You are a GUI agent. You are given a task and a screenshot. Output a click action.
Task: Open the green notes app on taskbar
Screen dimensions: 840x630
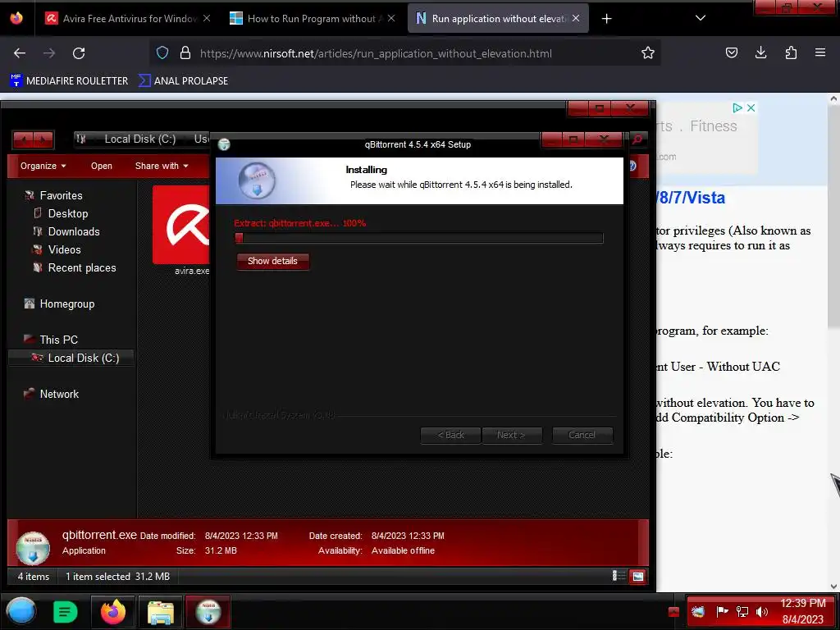coord(66,611)
